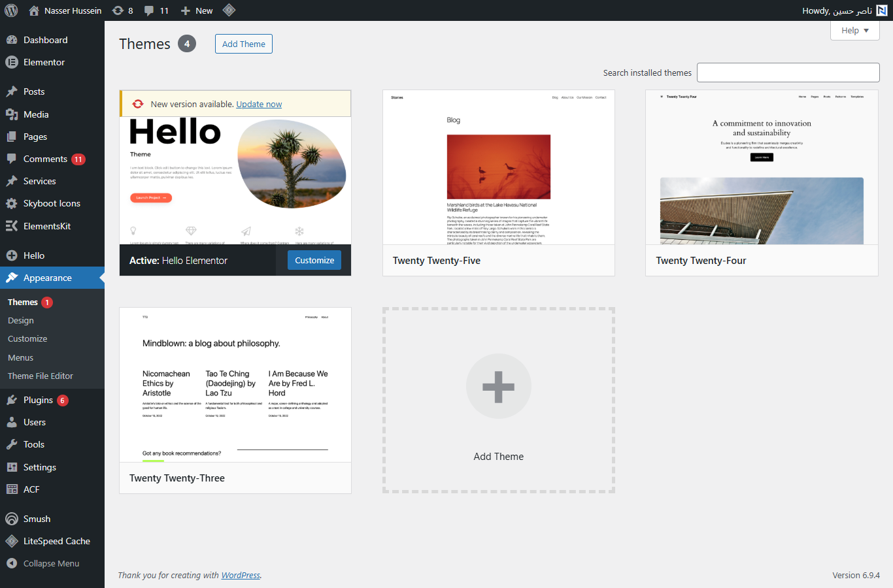Click the plus New icon in admin bar
The height and width of the screenshot is (588, 893).
(186, 10)
